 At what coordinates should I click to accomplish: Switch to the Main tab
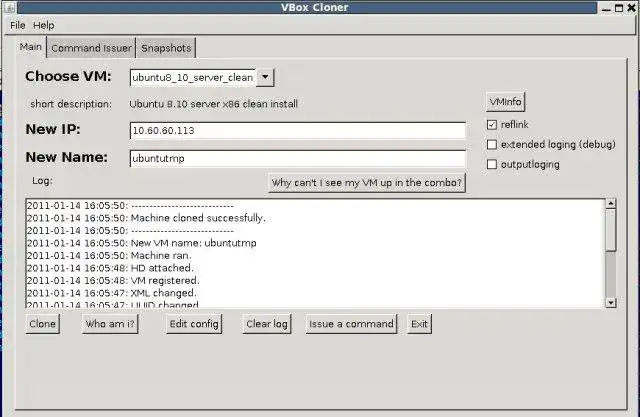click(x=31, y=47)
